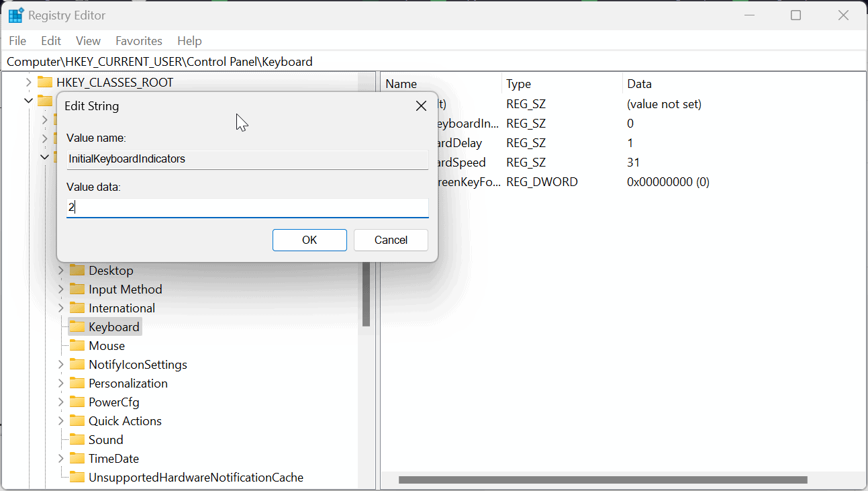The width and height of the screenshot is (868, 491).
Task: Select the Keyboard key in tree
Action: click(114, 327)
